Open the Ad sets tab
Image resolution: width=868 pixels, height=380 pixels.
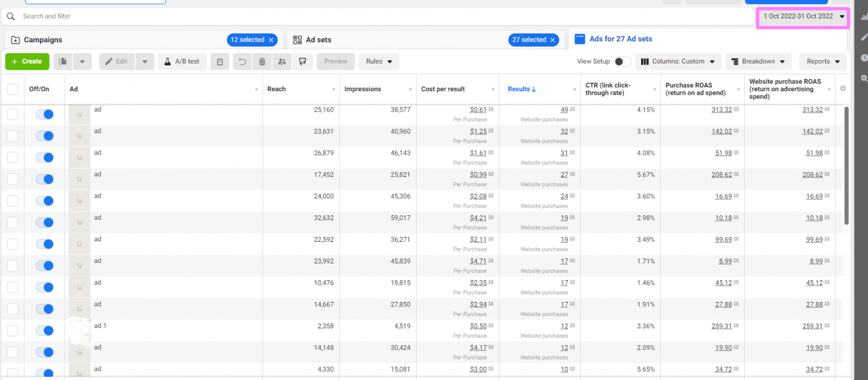318,40
